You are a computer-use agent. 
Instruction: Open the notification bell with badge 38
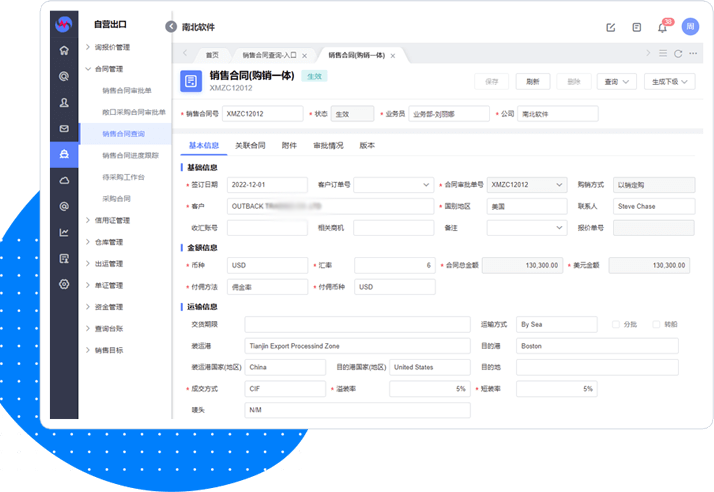(x=662, y=27)
